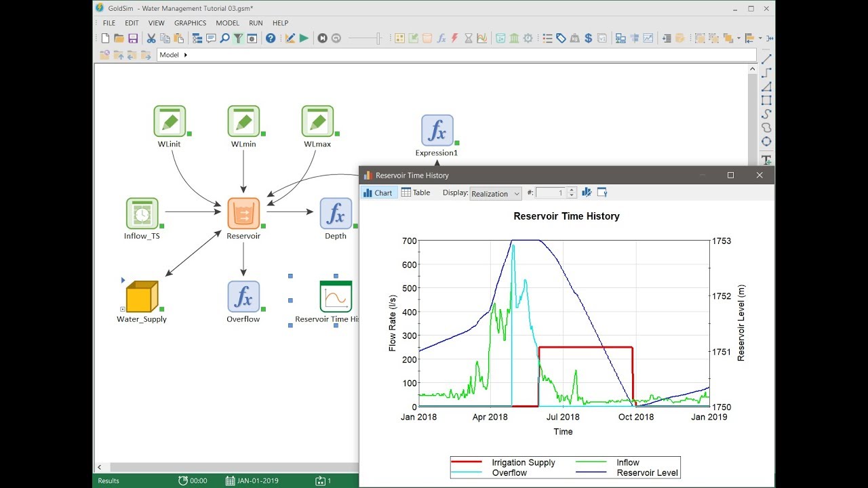Select the Depth expression element
Screen dimensions: 868x488
pyautogui.click(x=336, y=213)
